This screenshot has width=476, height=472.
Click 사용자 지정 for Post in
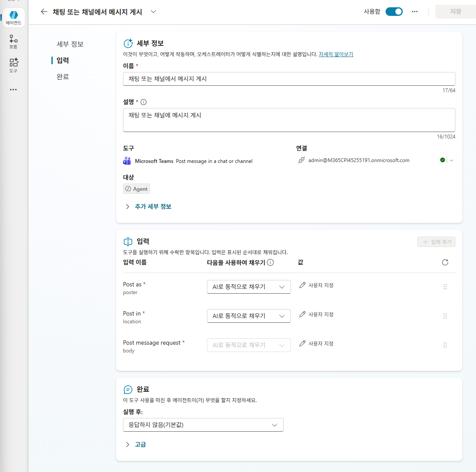[x=316, y=314]
